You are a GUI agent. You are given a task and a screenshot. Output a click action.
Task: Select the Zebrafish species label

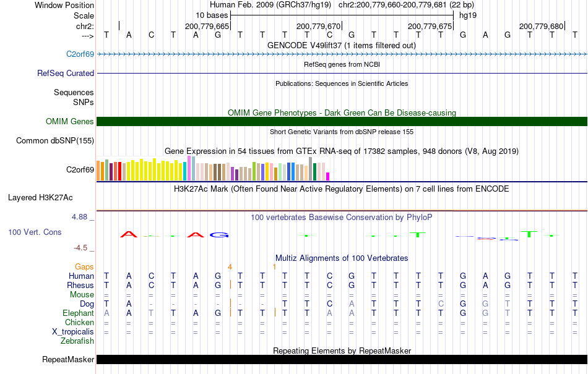click(77, 341)
